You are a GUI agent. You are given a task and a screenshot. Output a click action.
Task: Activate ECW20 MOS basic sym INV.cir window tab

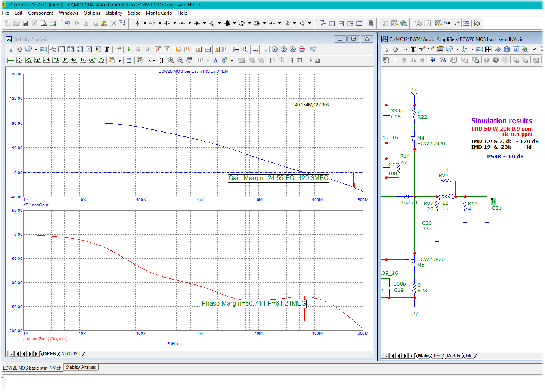coord(32,368)
